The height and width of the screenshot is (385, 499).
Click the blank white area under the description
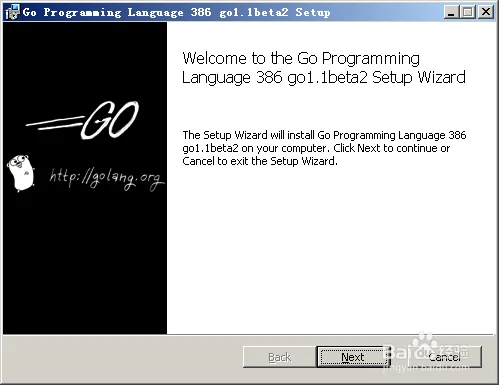(x=330, y=250)
